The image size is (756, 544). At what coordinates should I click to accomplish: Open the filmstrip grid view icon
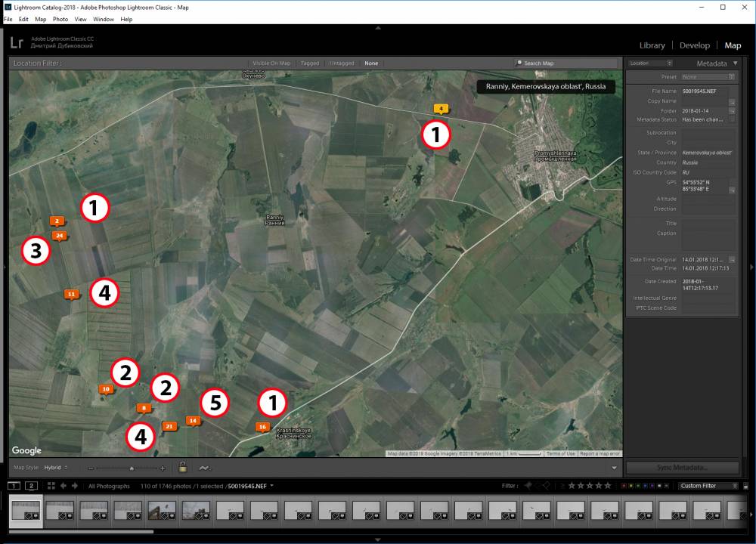coord(49,486)
